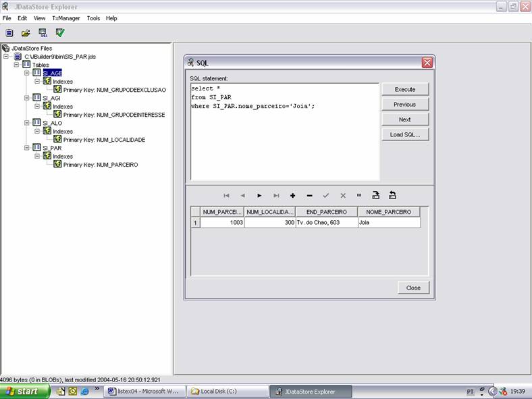This screenshot has width=532, height=399.
Task: Select tree row 'Primary Key: NUM_LOCALIDADE'
Action: (x=104, y=140)
